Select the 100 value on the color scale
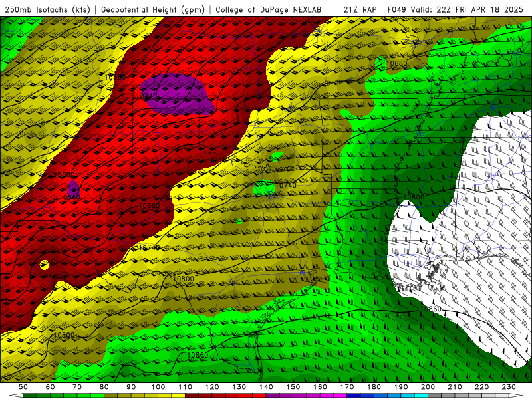The width and height of the screenshot is (532, 399). [158, 387]
